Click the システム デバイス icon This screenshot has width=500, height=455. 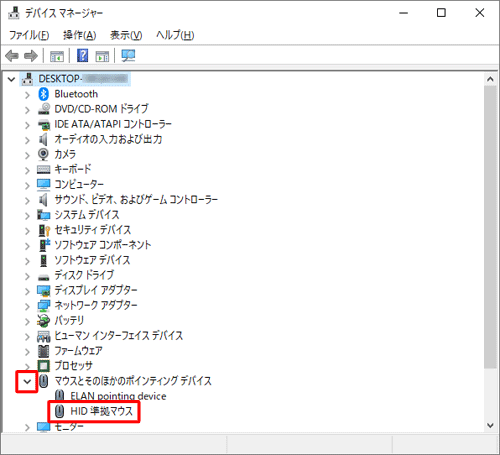tap(44, 215)
